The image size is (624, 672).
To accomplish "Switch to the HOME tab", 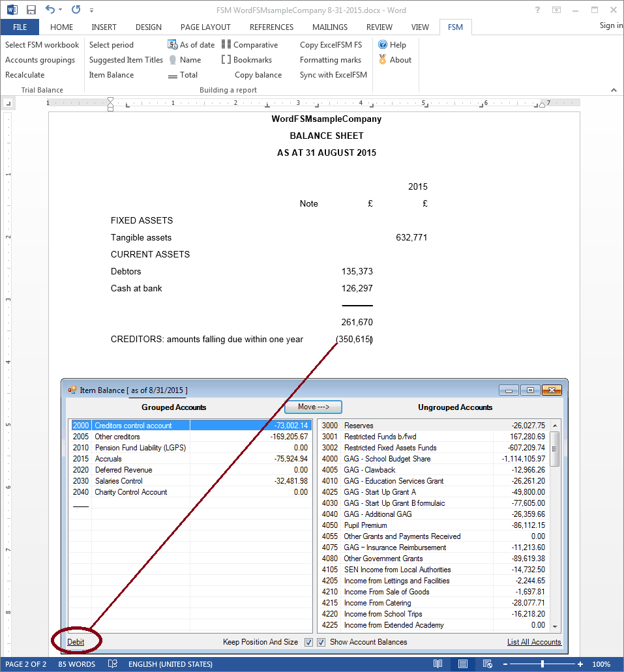I will pos(61,27).
